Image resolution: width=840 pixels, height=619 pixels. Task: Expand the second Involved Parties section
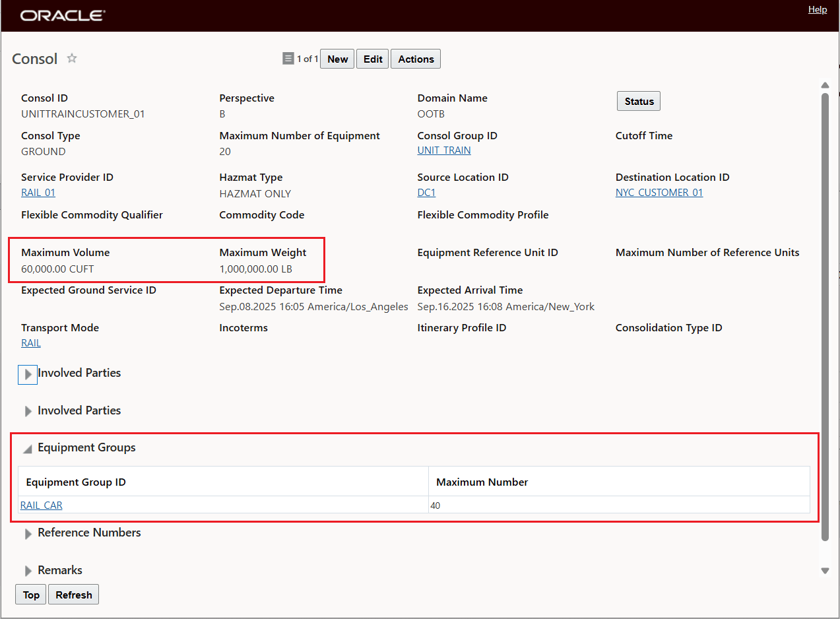(28, 411)
